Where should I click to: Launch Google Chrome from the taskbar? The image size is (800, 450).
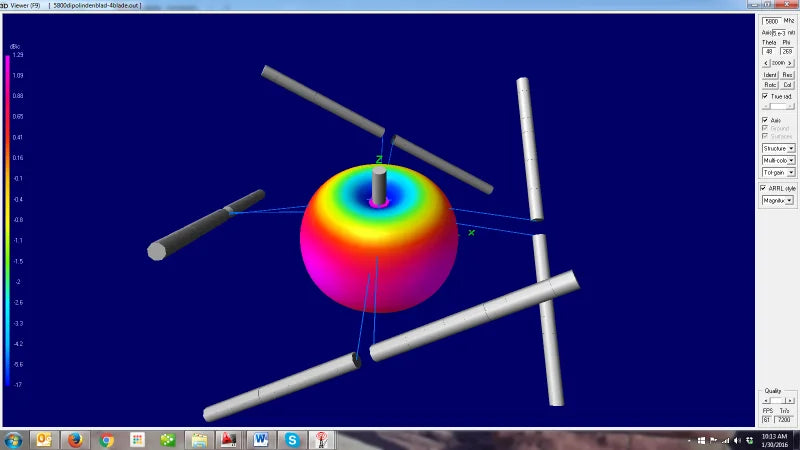coord(106,439)
